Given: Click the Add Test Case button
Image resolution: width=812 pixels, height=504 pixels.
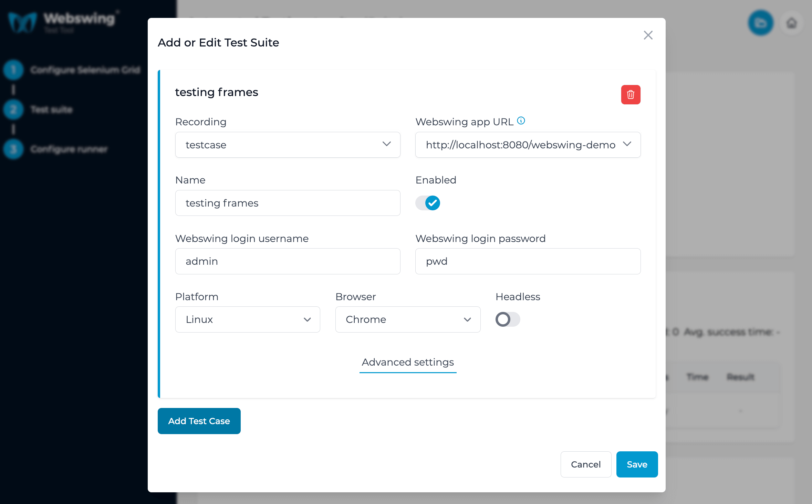Looking at the screenshot, I should [x=199, y=421].
